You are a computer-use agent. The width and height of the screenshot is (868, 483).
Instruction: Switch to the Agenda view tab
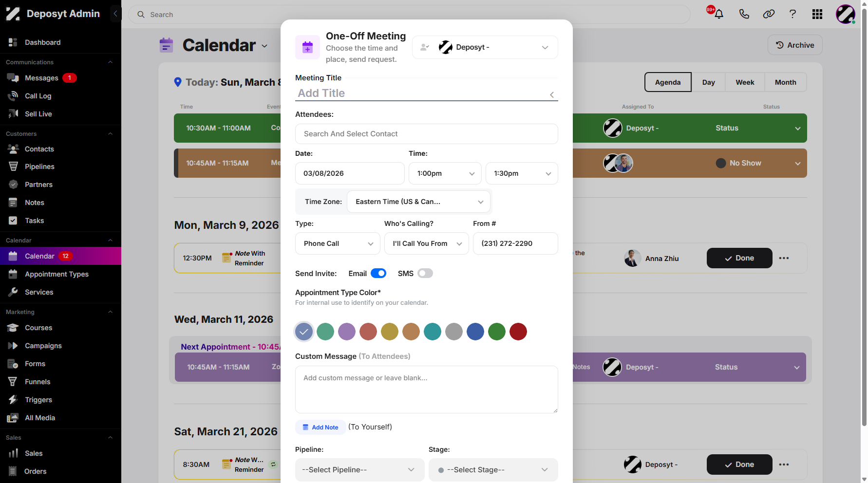pos(668,82)
